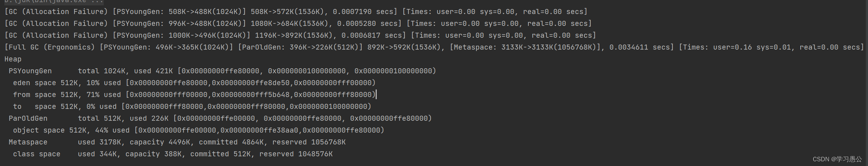Click the CSDN watermark text
868x166 pixels.
tap(837, 159)
